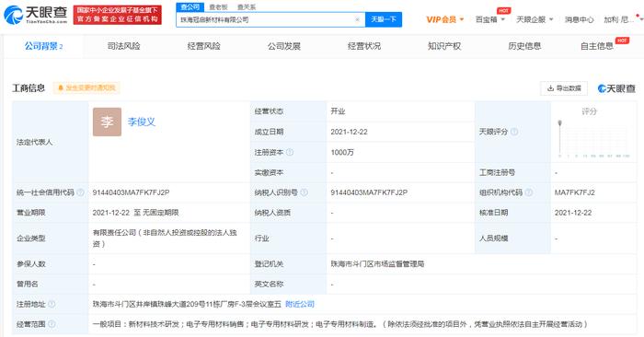Open the info icon beside 经营范围
The height and width of the screenshot is (337, 644).
click(x=52, y=324)
